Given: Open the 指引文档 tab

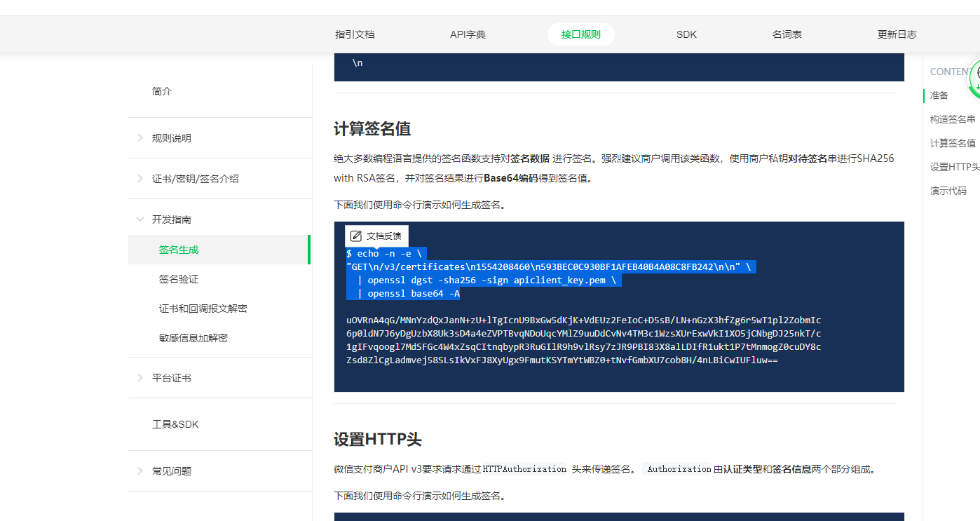Looking at the screenshot, I should pos(355,34).
